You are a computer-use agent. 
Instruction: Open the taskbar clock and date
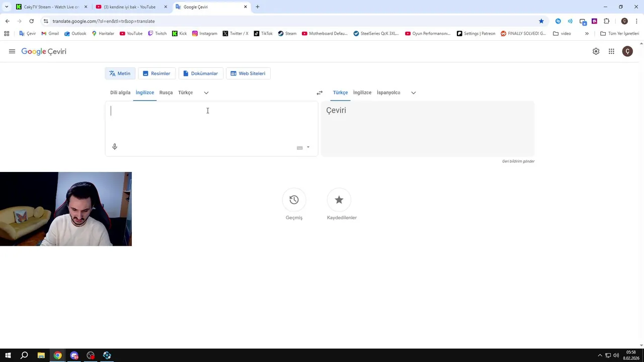[x=631, y=355]
